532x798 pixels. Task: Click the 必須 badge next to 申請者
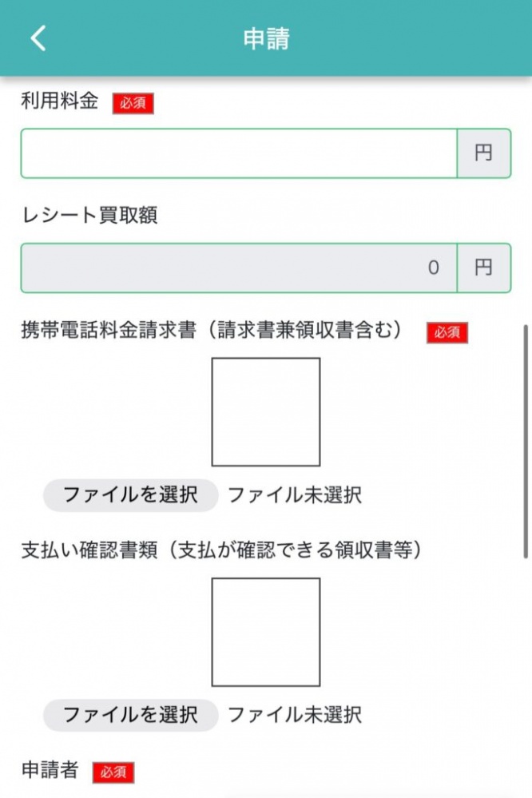[x=113, y=772]
